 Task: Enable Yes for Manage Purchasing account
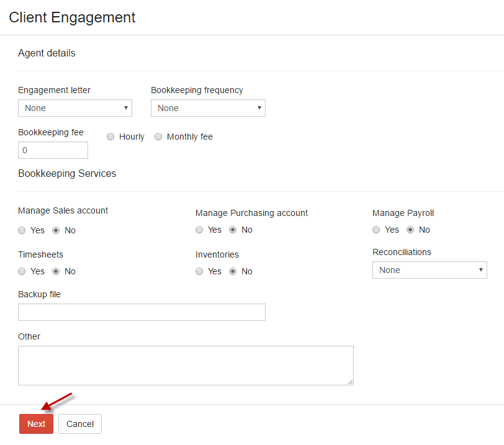pyautogui.click(x=199, y=230)
